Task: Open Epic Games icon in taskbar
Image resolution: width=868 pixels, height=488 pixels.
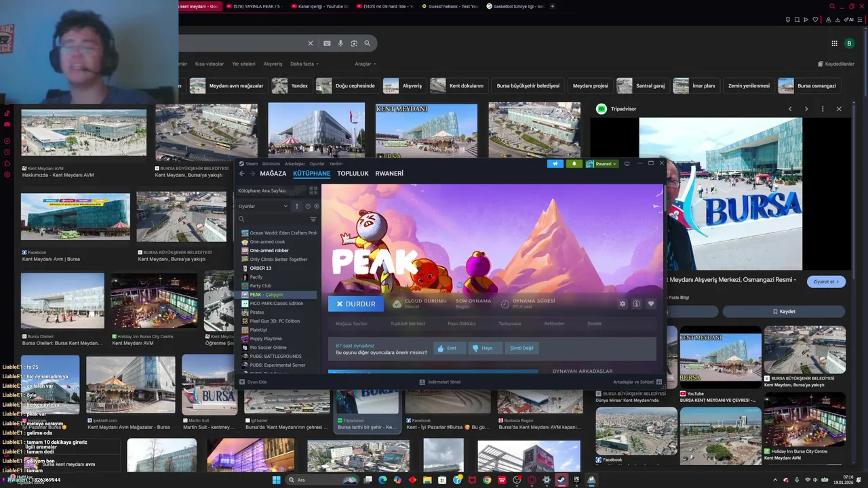Action: coord(576,480)
